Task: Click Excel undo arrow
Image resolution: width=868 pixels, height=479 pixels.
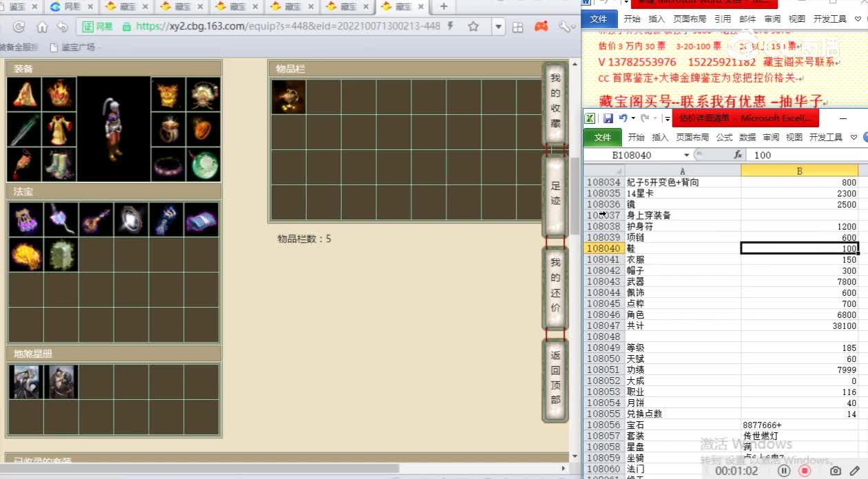Action: click(x=623, y=118)
